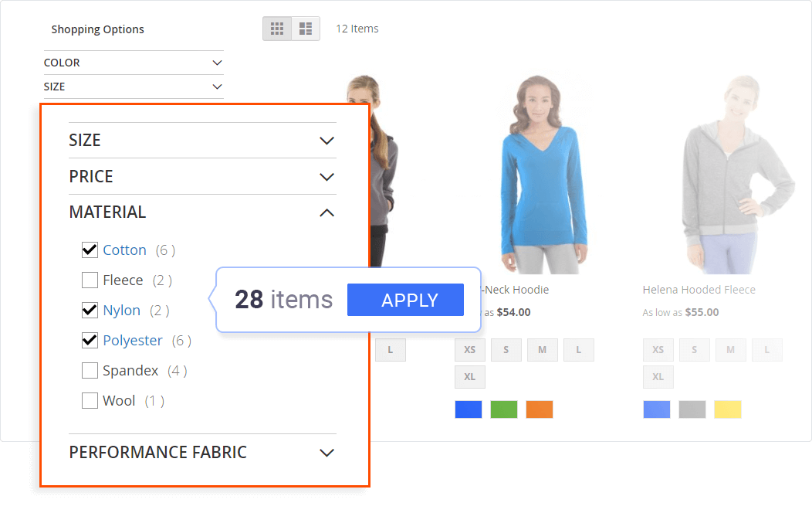The image size is (812, 513).
Task: Open the COLOR dropdown under Shopping Options
Action: click(217, 63)
